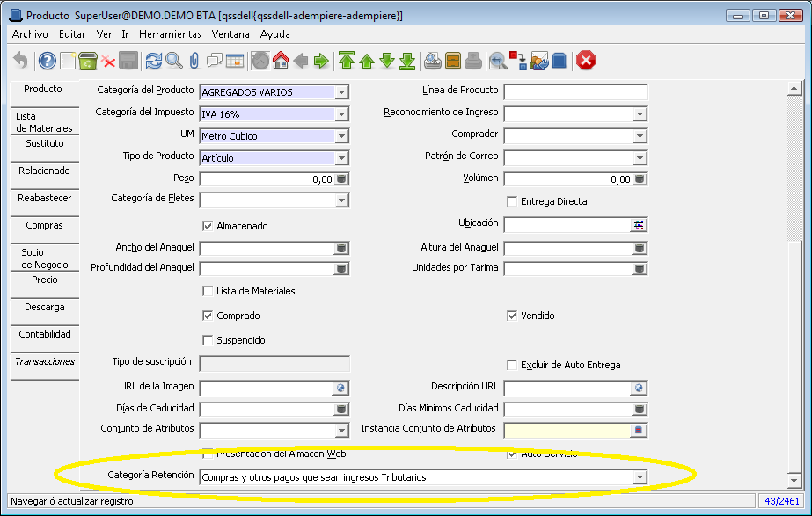Image resolution: width=812 pixels, height=516 pixels.
Task: Expand the Categoría de Fletes dropdown
Action: pyautogui.click(x=342, y=200)
